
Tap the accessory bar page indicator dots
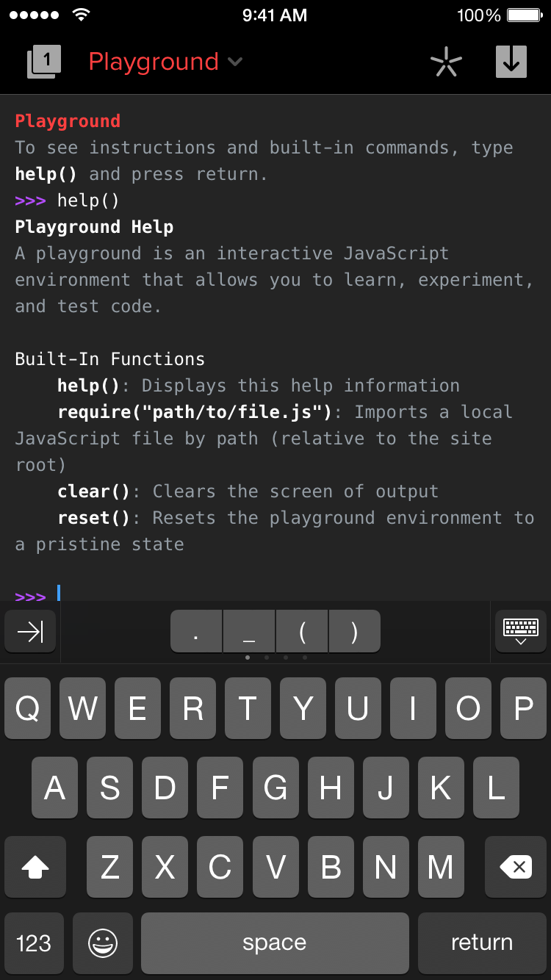275,657
